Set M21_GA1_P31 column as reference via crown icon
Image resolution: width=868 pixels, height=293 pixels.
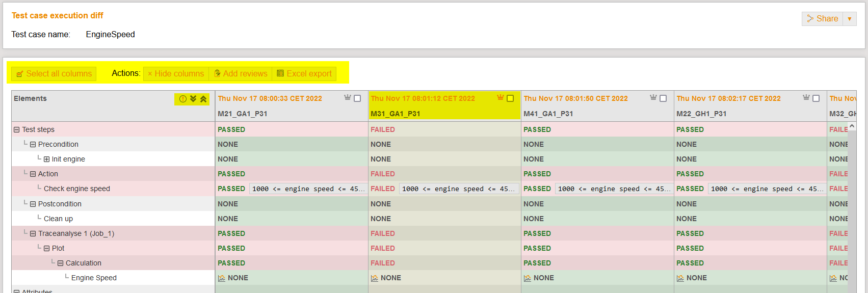click(348, 97)
